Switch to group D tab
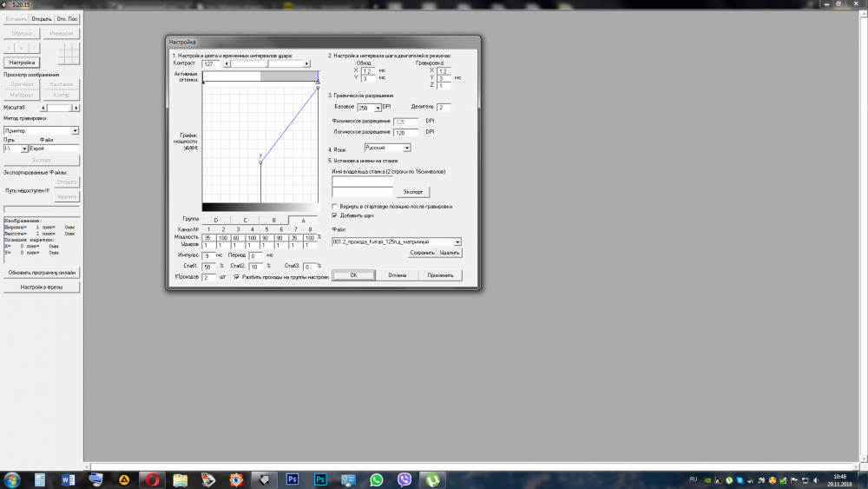 click(x=215, y=221)
